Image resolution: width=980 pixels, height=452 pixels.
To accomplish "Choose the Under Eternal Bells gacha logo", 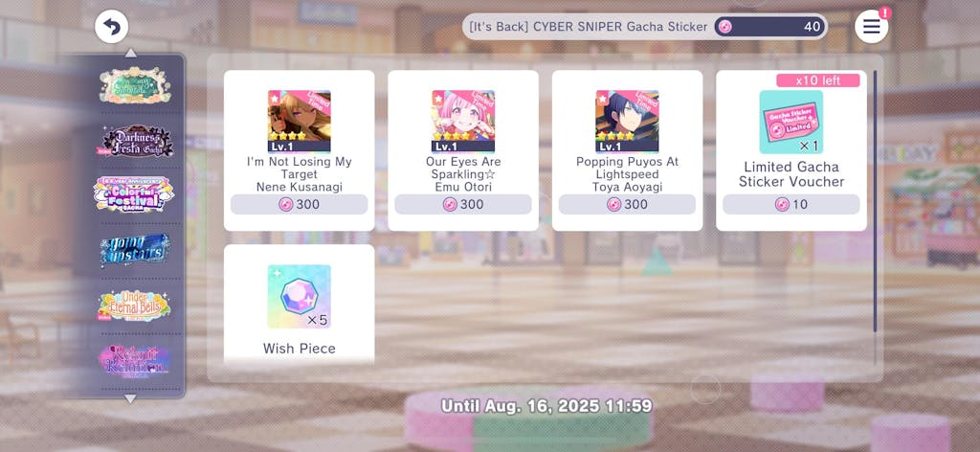I will point(134,305).
